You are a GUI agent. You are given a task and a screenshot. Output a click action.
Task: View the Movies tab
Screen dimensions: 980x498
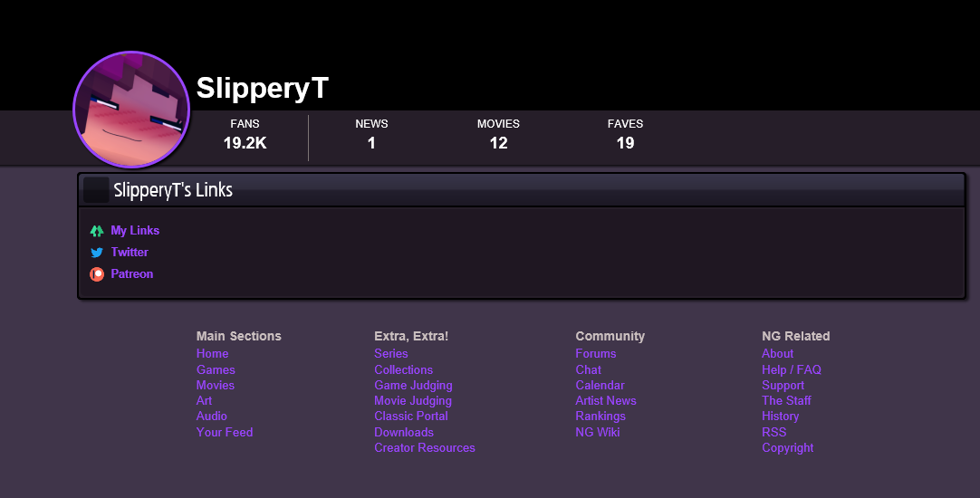click(498, 134)
